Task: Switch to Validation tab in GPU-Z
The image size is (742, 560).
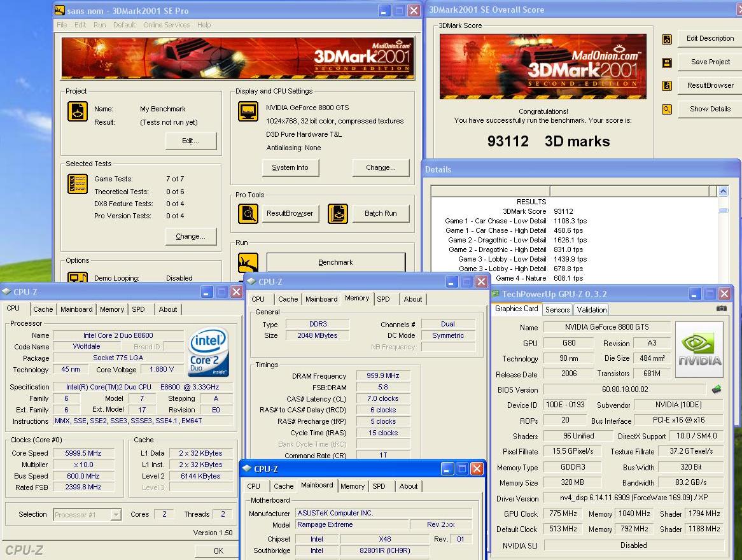Action: 592,309
